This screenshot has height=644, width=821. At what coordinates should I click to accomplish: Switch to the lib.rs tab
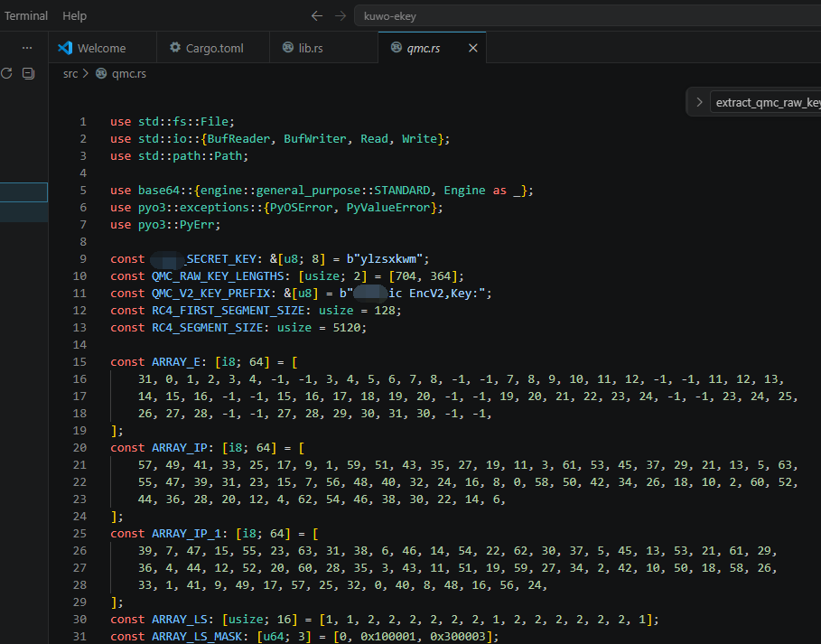coord(323,48)
